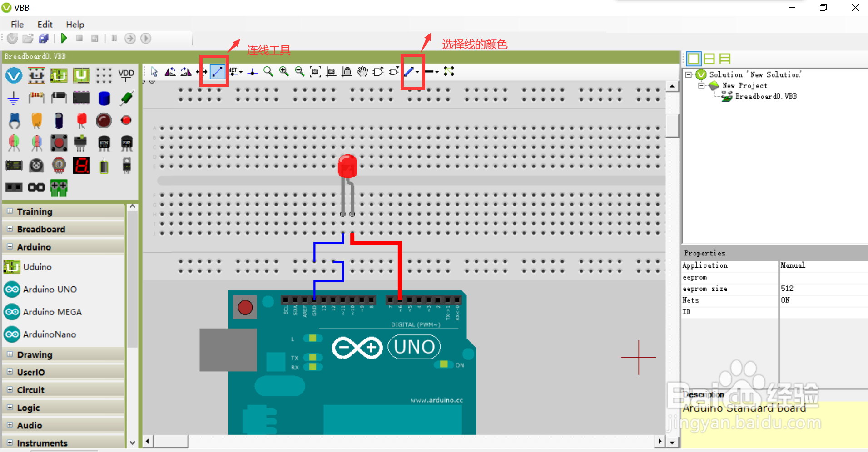
Task: Pick the resistor component
Action: 36,98
